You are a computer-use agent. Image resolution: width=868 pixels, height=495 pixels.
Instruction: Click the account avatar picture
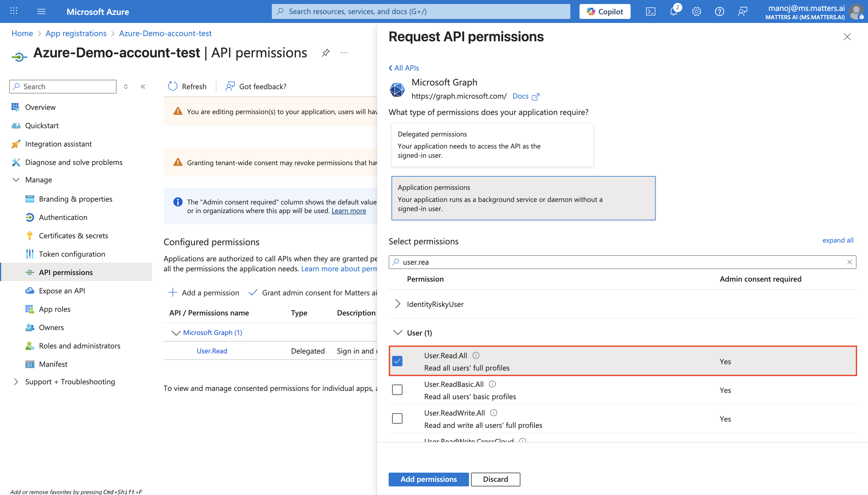pos(856,11)
